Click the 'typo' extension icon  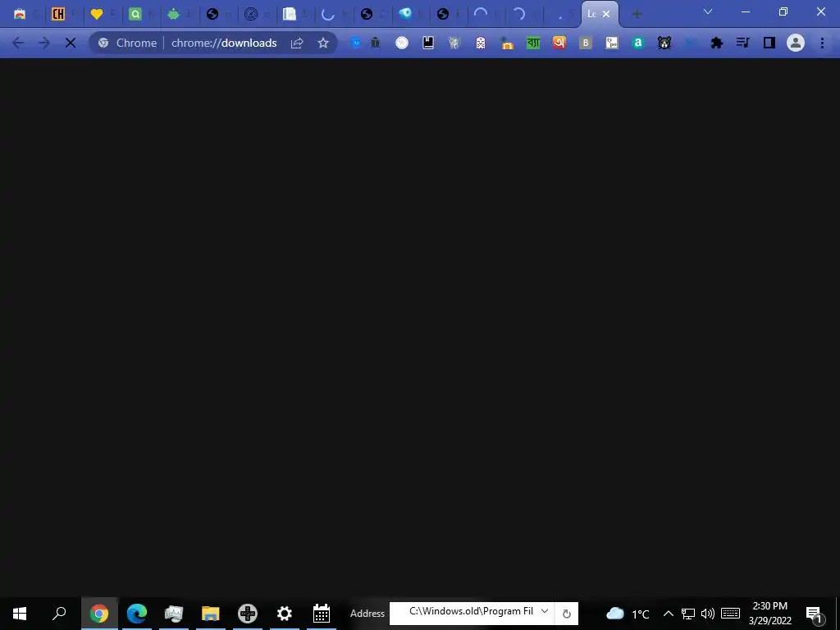(612, 43)
